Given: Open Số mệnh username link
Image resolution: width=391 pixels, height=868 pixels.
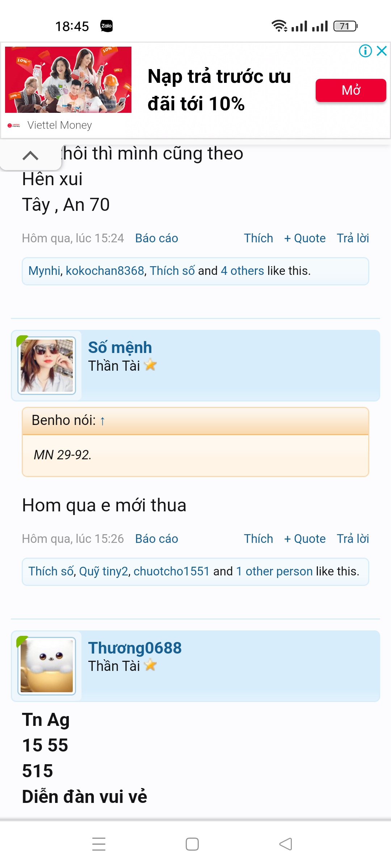Looking at the screenshot, I should click(120, 348).
